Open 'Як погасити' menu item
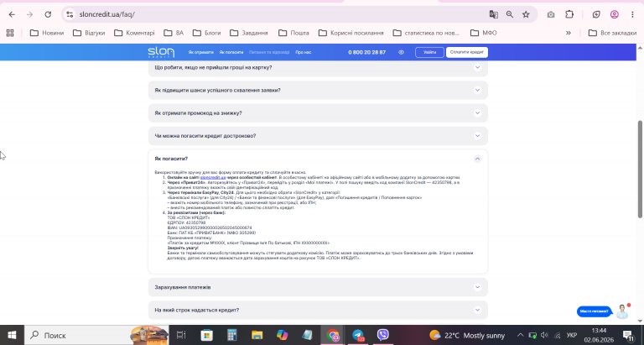Viewport: 644px width, 345px height. coord(231,52)
